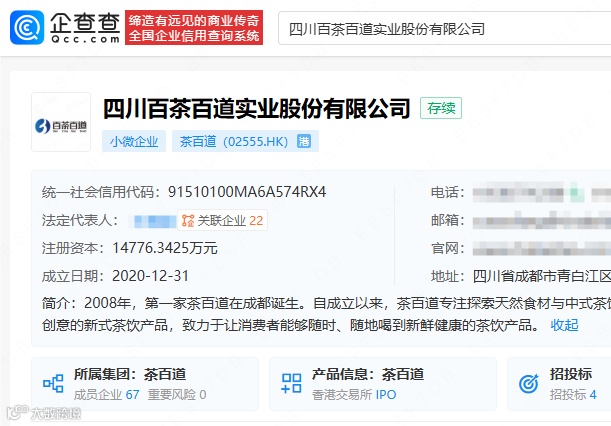Click the blurred email address
Screen dimensions: 611x426
[x=542, y=221]
